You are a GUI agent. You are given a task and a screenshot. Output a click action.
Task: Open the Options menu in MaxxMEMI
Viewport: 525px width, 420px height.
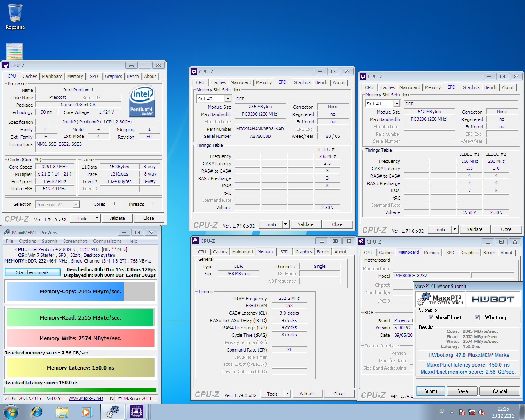(x=27, y=241)
